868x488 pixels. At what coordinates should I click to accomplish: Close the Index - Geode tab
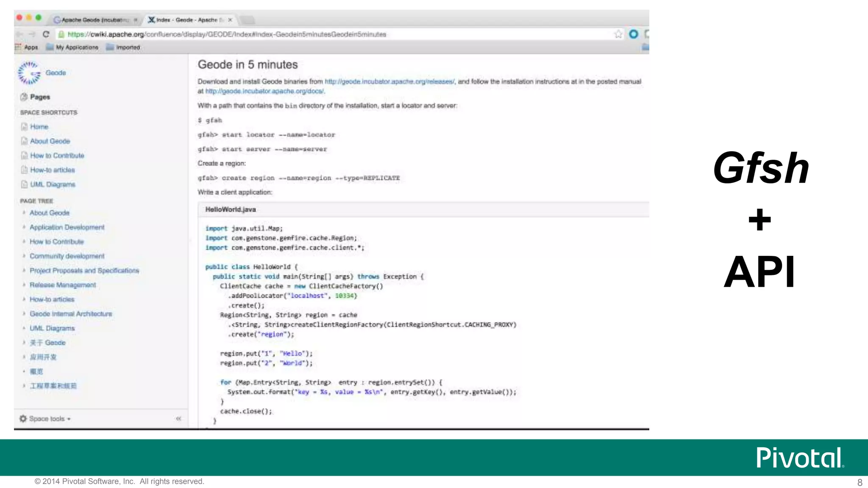tap(230, 20)
